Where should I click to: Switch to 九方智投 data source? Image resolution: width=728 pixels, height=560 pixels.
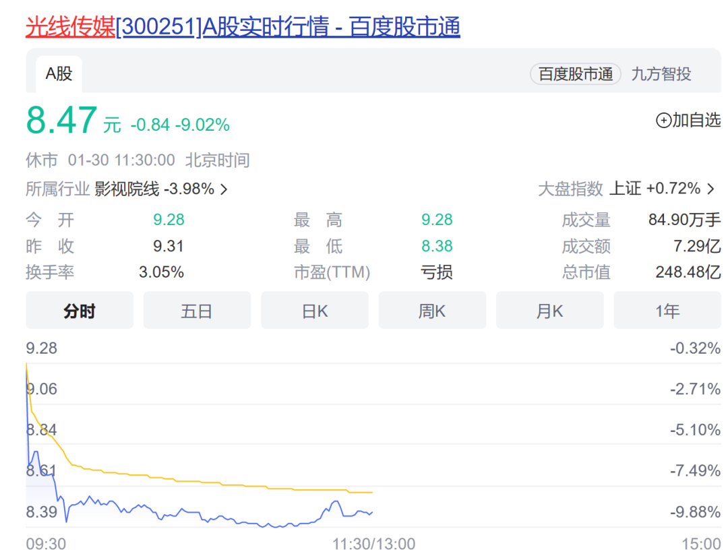pos(661,74)
